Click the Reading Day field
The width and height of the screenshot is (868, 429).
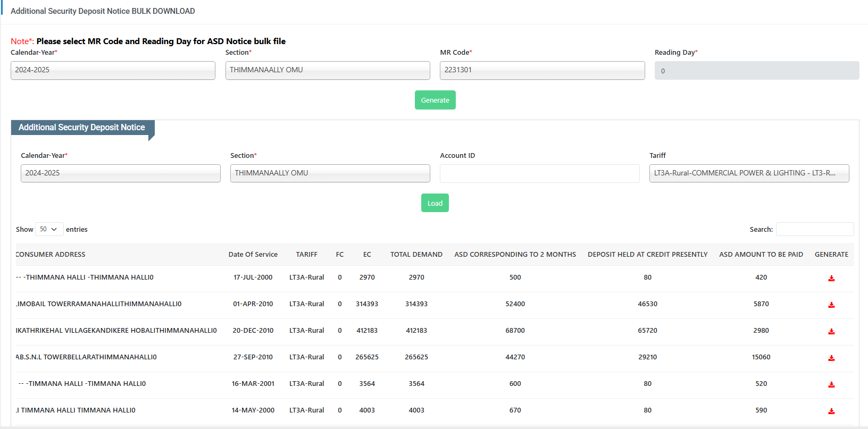click(756, 71)
